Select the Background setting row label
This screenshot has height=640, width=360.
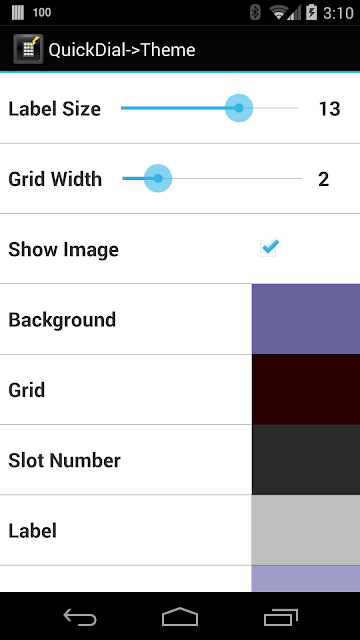62,320
